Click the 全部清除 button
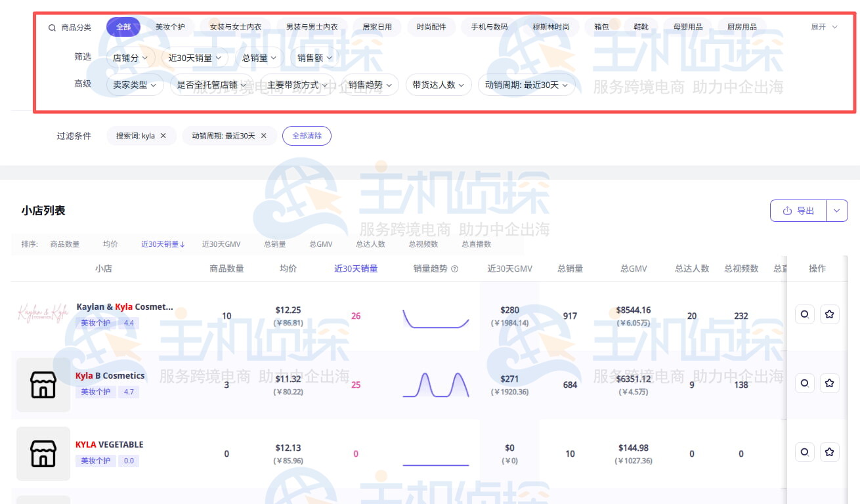 click(x=307, y=136)
